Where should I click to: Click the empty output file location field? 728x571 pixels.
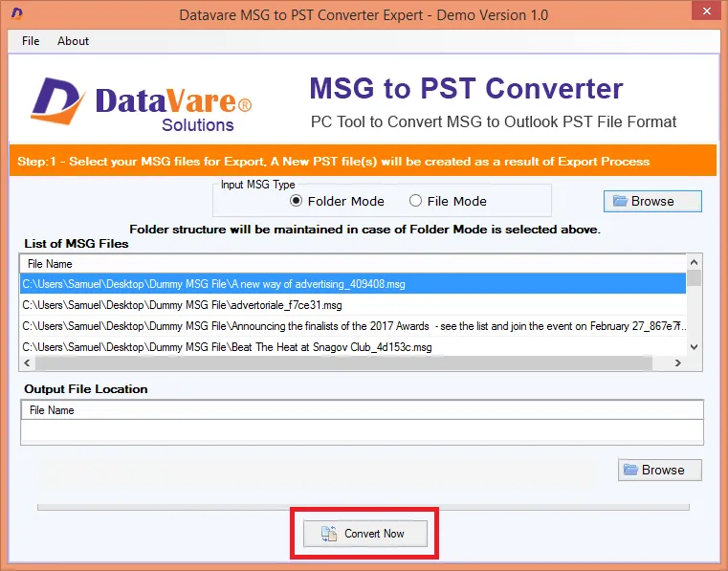pyautogui.click(x=363, y=430)
